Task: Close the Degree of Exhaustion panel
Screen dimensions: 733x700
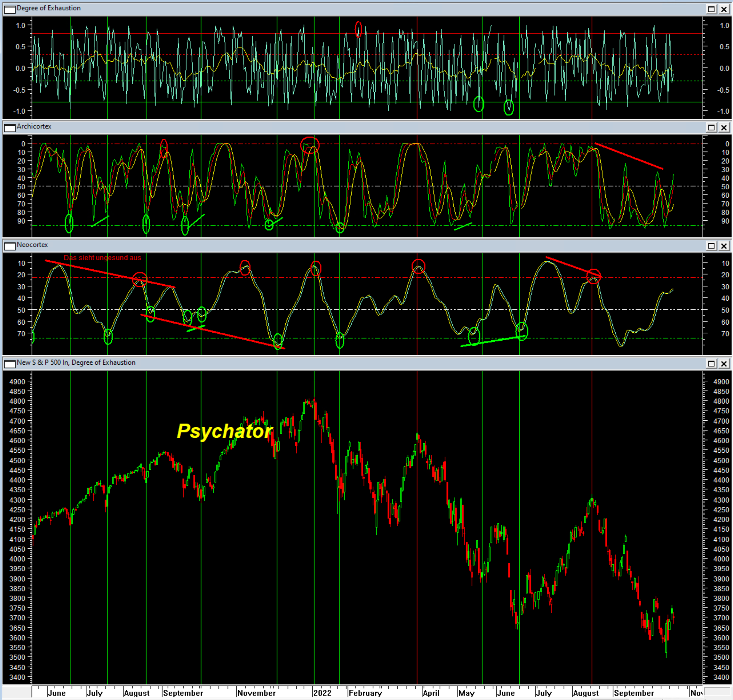Action: tap(723, 9)
